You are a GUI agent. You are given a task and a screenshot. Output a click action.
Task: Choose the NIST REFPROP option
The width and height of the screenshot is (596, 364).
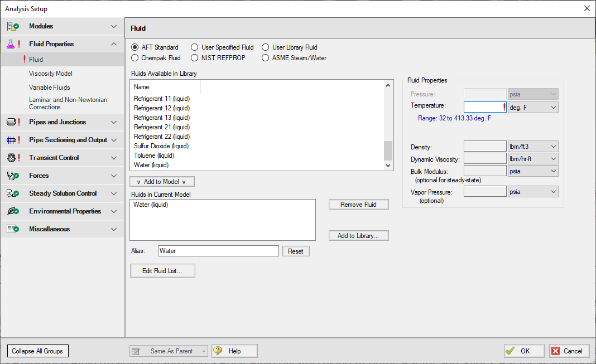[x=195, y=57]
